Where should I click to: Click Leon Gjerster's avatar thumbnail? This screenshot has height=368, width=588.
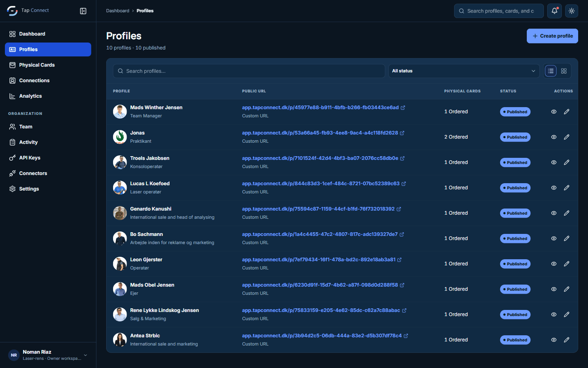click(120, 264)
